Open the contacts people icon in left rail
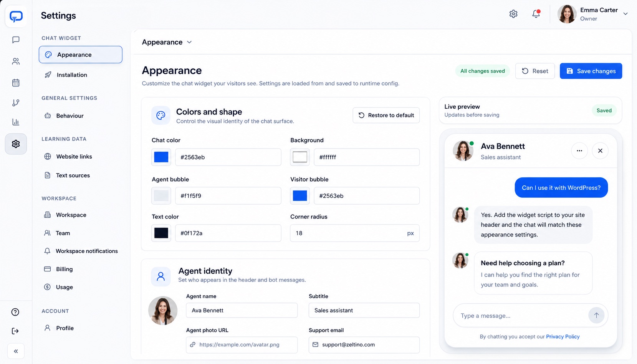637x364 pixels. 16,61
